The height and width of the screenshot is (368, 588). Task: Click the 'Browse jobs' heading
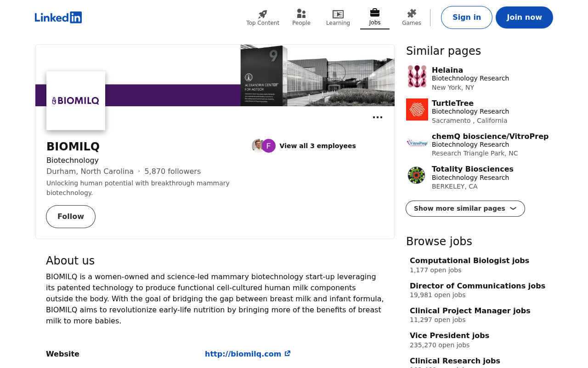439,241
